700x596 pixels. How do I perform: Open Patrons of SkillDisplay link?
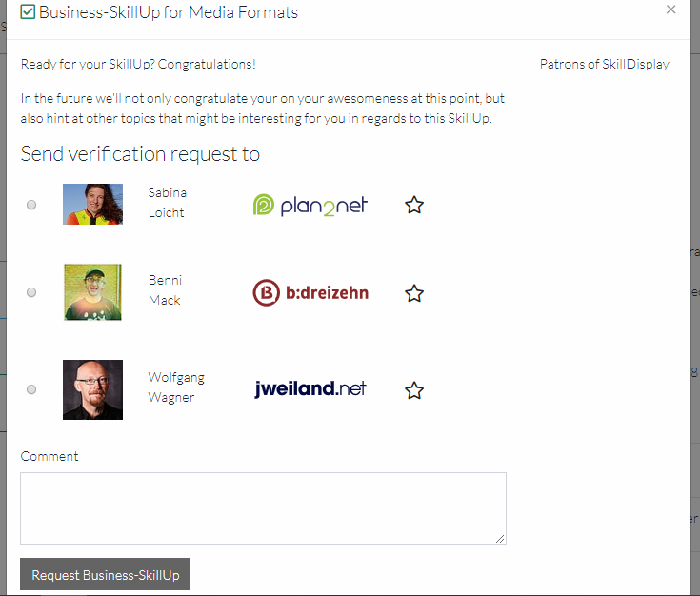click(604, 65)
